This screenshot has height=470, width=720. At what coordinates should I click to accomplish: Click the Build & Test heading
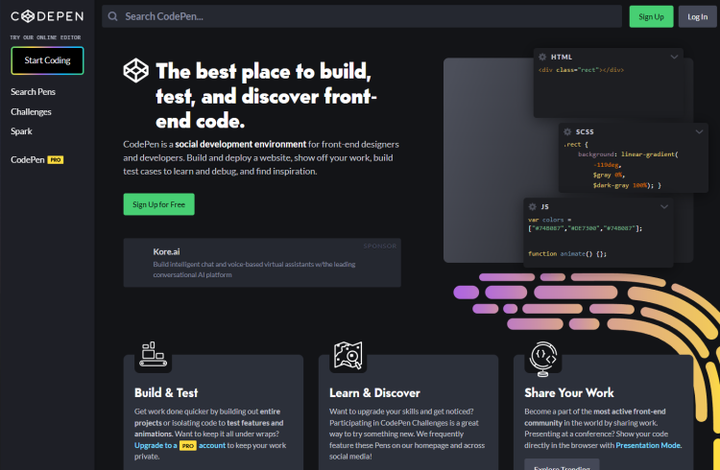pyautogui.click(x=166, y=393)
